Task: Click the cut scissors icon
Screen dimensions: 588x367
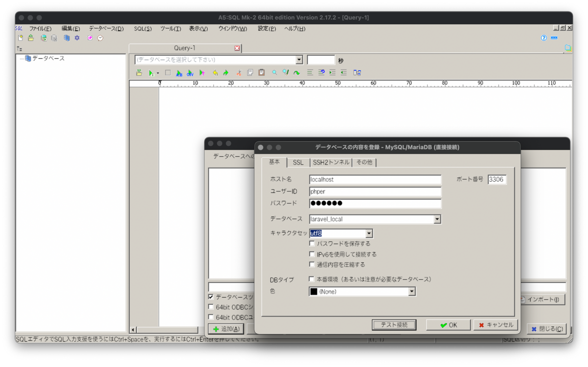Action: pos(239,73)
